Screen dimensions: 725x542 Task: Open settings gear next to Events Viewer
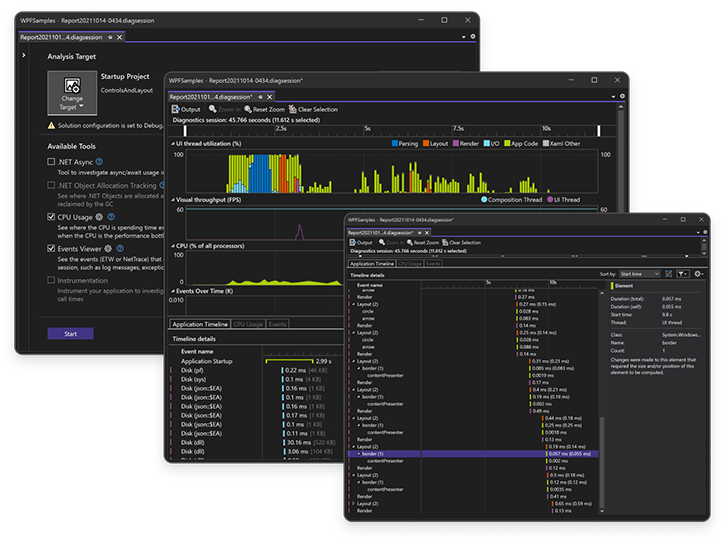pos(108,249)
